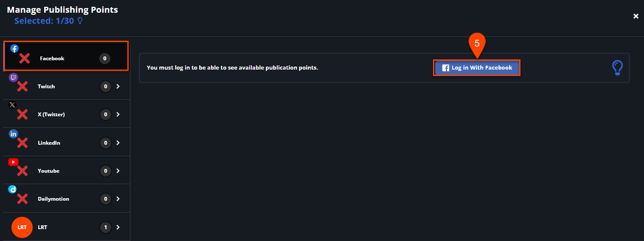Expand the LinkedIn row chevron
The width and height of the screenshot is (644, 241).
click(118, 143)
